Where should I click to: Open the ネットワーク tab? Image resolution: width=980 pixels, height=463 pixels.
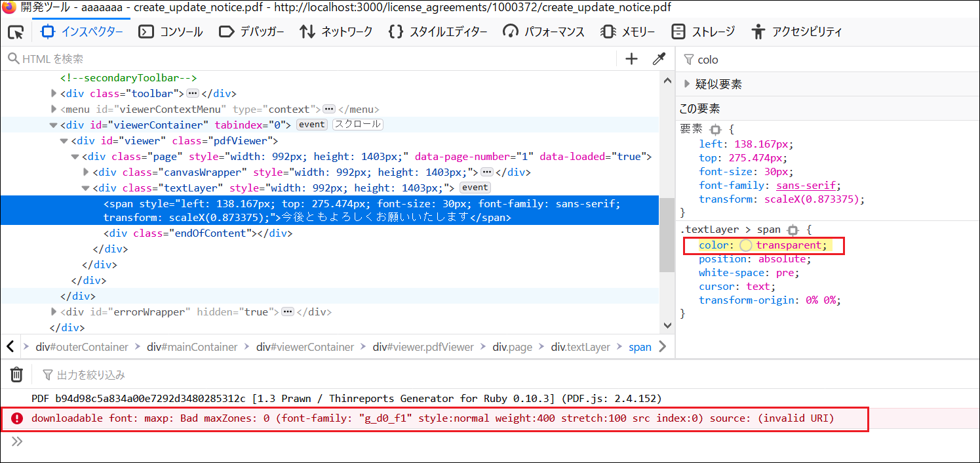click(336, 31)
